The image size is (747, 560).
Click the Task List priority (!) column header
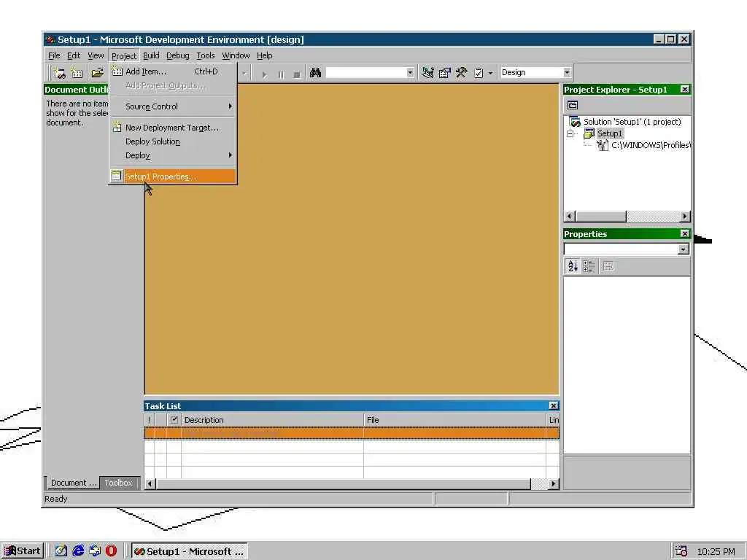coord(149,420)
